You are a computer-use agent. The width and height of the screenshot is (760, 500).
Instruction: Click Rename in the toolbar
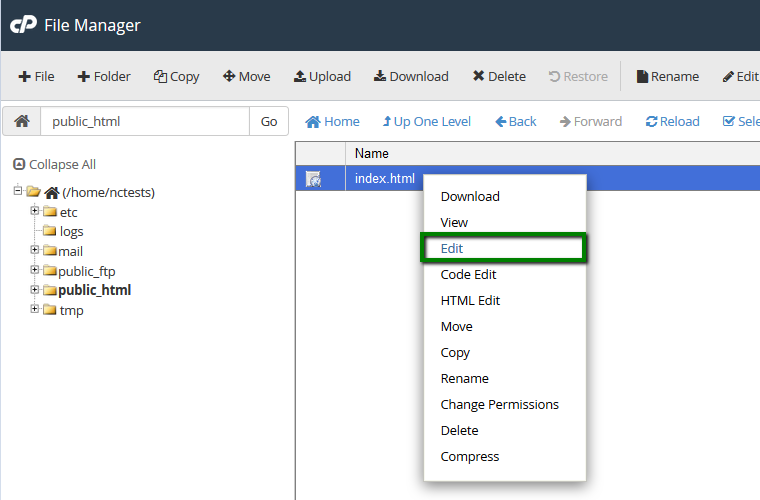click(x=668, y=76)
